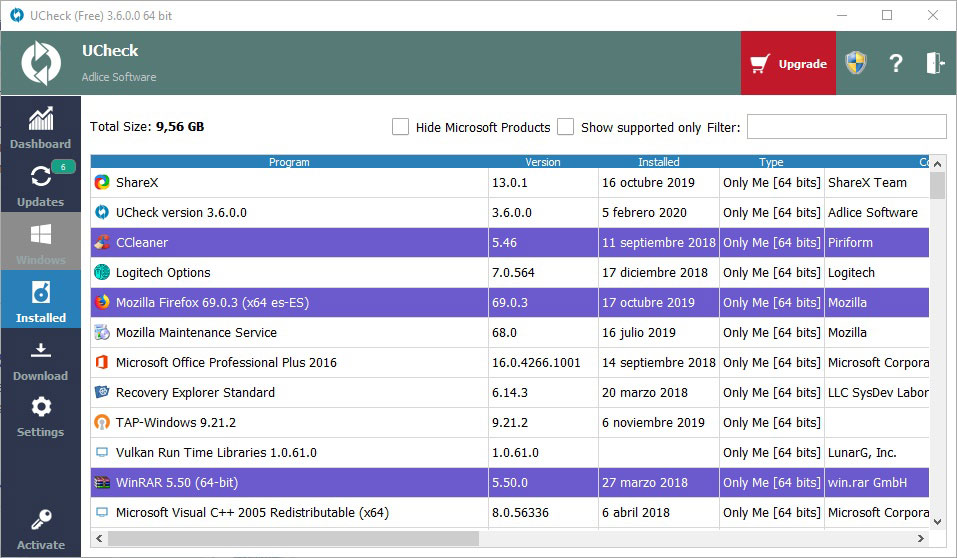The image size is (957, 558).
Task: Sort list by Version column header
Action: [543, 162]
